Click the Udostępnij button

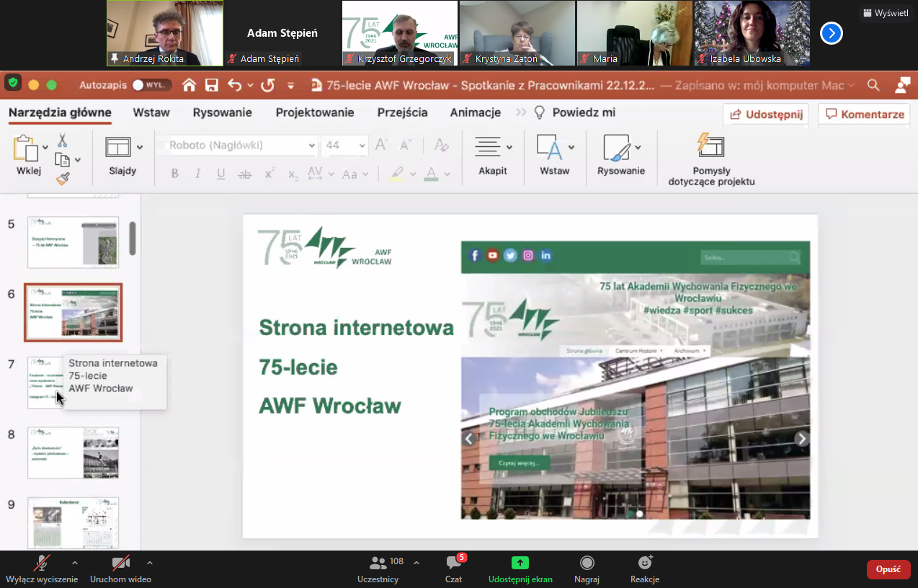coord(765,114)
